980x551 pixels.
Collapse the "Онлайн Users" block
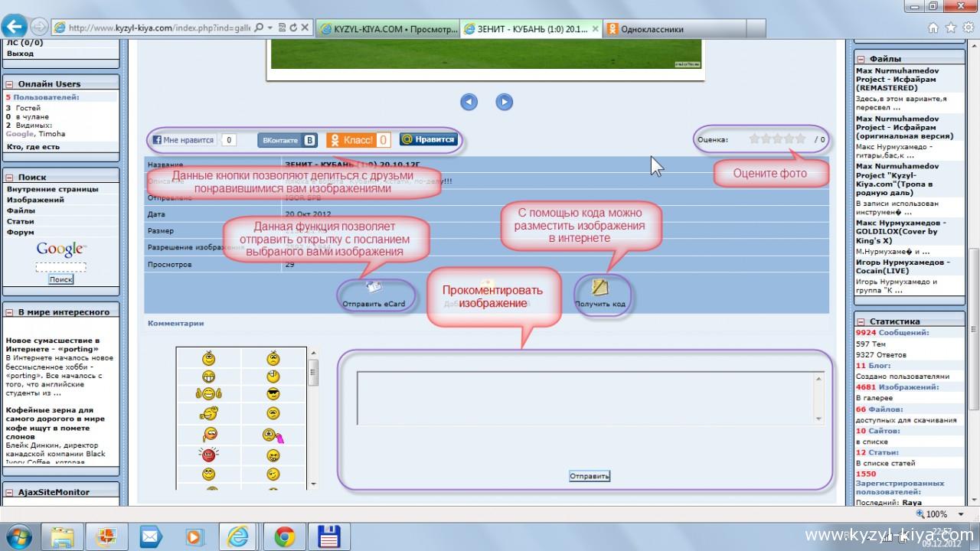tap(10, 84)
